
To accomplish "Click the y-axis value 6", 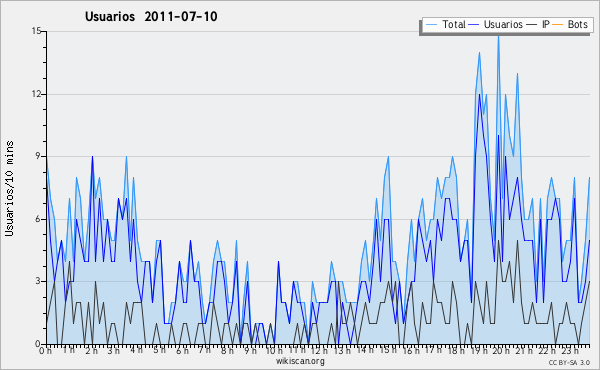I will (38, 219).
